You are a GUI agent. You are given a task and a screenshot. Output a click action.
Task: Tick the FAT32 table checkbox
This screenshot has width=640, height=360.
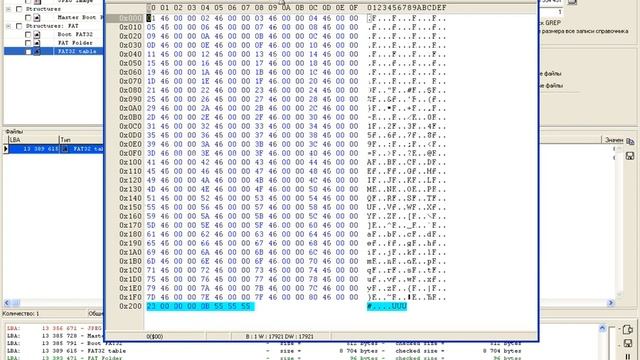click(28, 51)
